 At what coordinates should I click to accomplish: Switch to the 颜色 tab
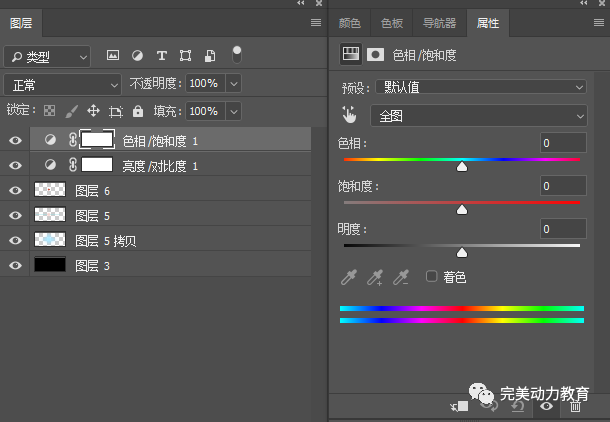[349, 23]
